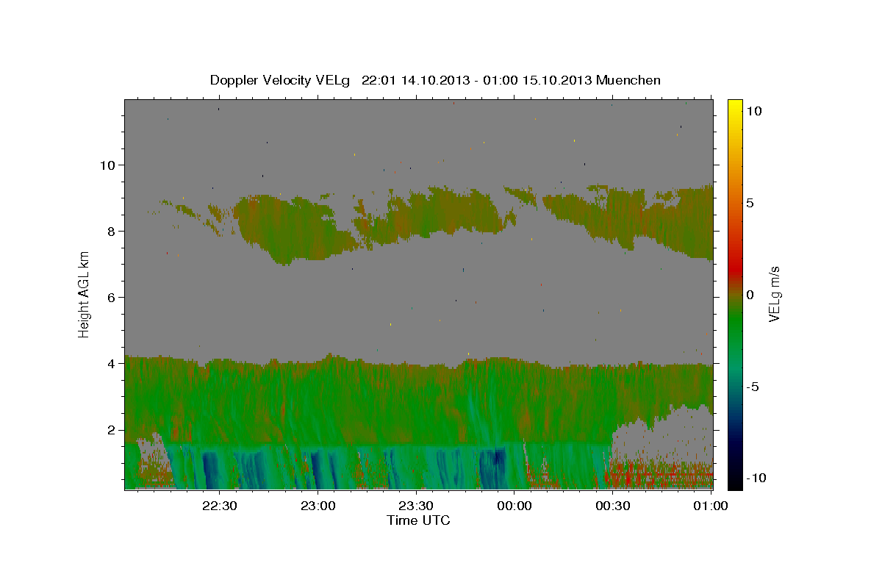Click the 23:30 time tick label

pos(416,506)
